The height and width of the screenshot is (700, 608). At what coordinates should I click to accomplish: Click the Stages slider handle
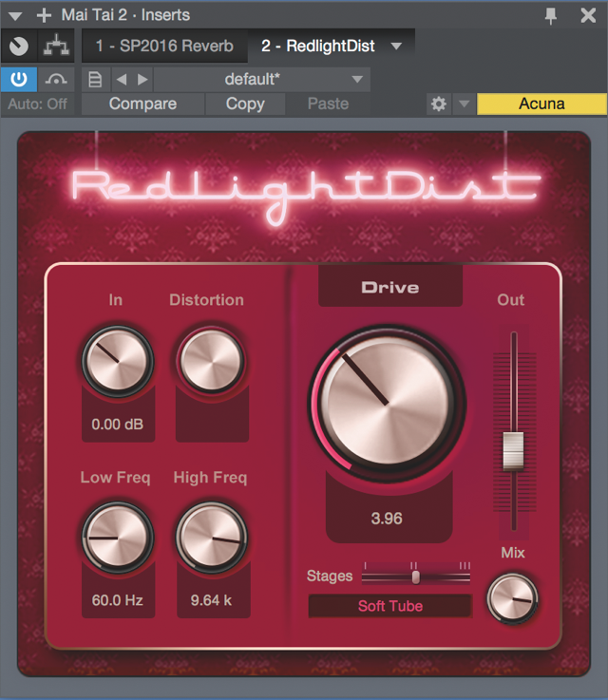click(x=415, y=577)
